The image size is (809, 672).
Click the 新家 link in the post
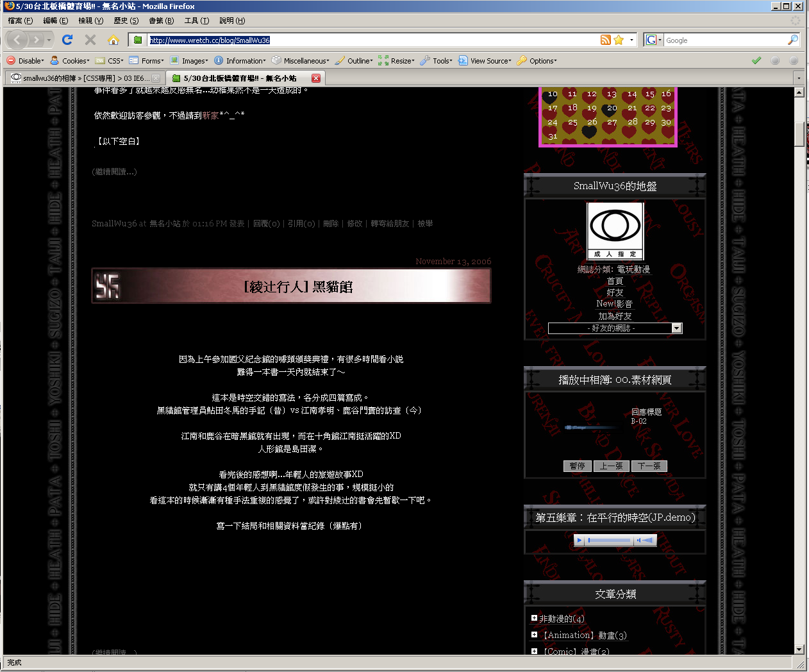coord(210,115)
